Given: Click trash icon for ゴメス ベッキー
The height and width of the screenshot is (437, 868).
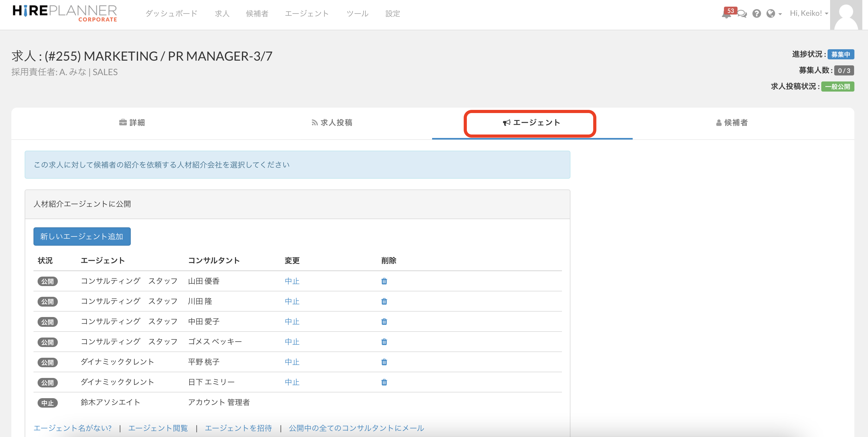Looking at the screenshot, I should [384, 342].
